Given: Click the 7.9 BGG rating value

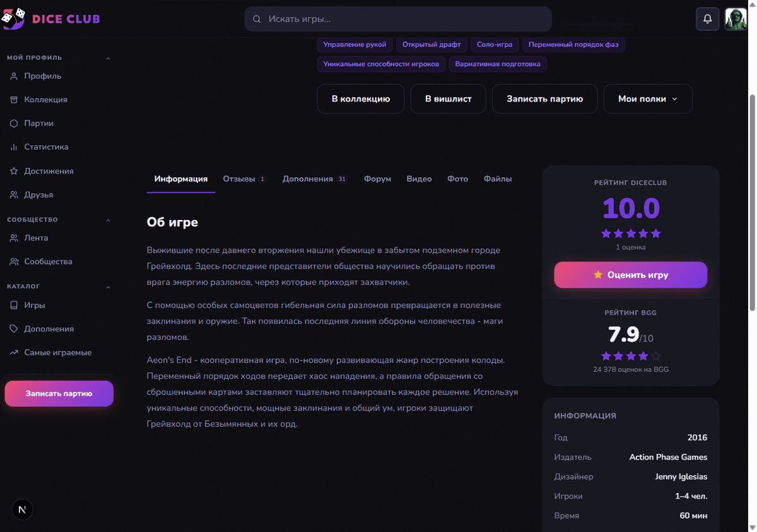Looking at the screenshot, I should pyautogui.click(x=623, y=334).
